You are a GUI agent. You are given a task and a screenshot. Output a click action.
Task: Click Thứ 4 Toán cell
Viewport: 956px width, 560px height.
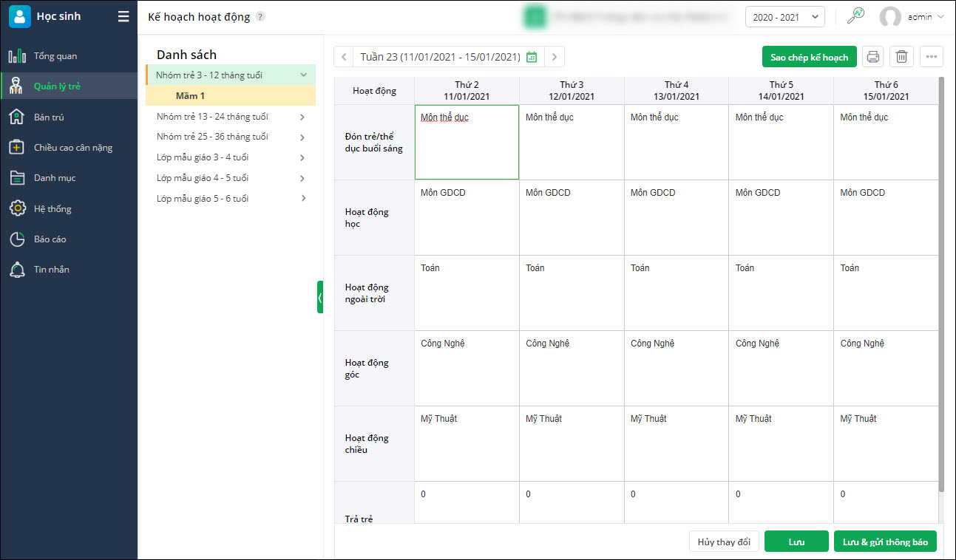(x=677, y=293)
